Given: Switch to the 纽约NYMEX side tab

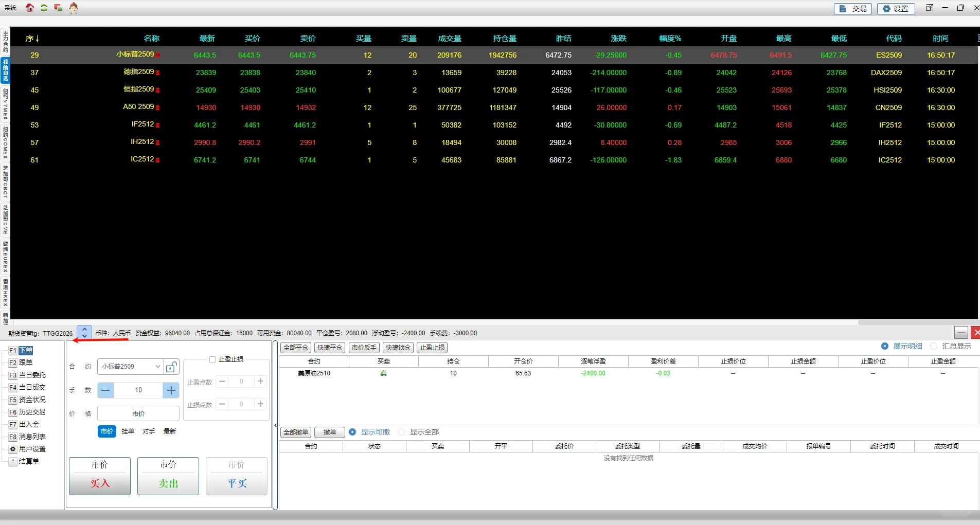Looking at the screenshot, I should click(6, 104).
